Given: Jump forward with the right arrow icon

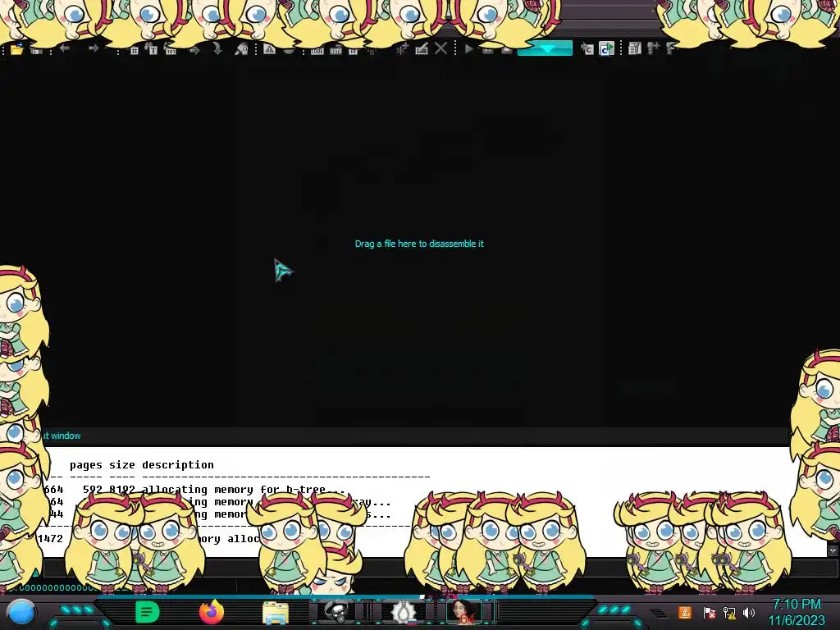Looking at the screenshot, I should 94,48.
